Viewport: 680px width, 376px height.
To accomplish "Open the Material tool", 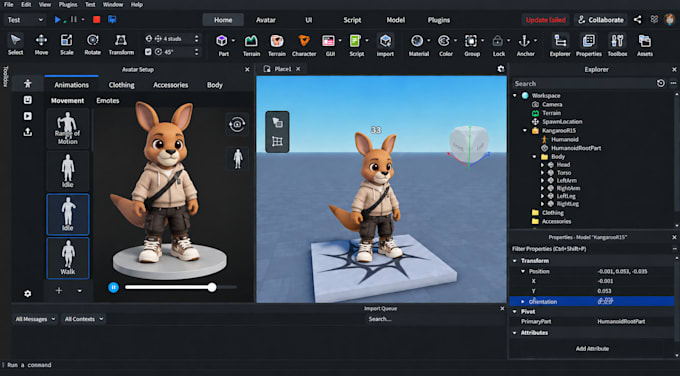I will [x=418, y=45].
